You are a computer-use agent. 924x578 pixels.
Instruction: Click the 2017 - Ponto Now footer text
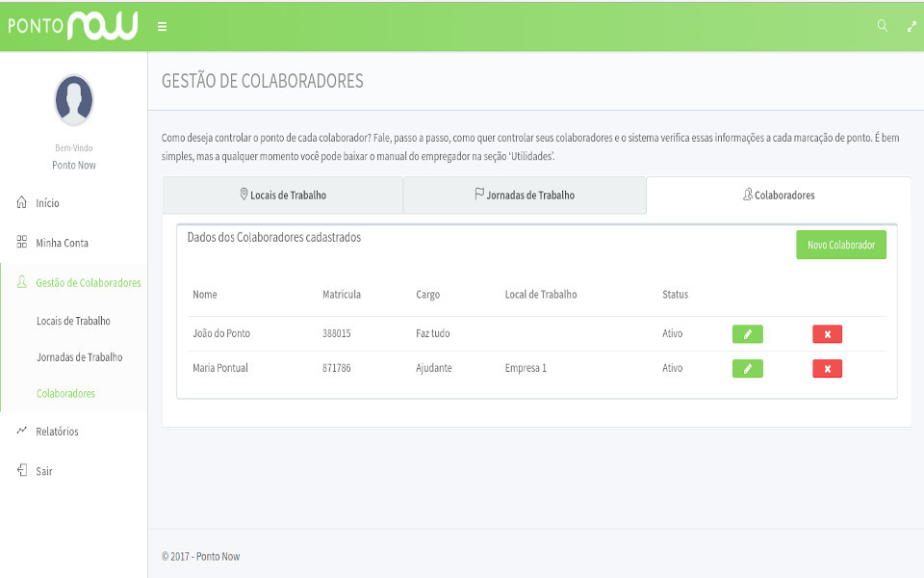tap(200, 556)
